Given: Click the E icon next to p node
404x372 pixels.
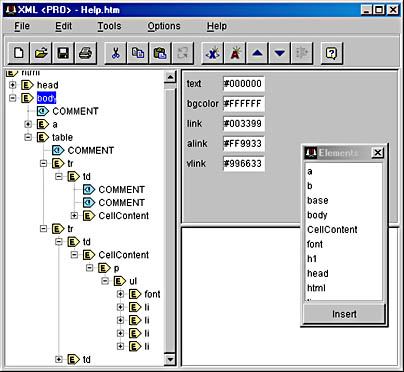Looking at the screenshot, I should point(104,268).
